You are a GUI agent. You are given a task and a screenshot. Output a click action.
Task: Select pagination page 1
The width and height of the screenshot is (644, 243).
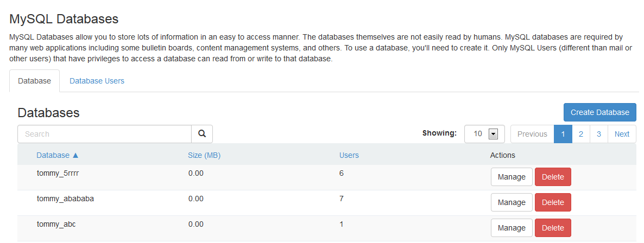(x=563, y=134)
